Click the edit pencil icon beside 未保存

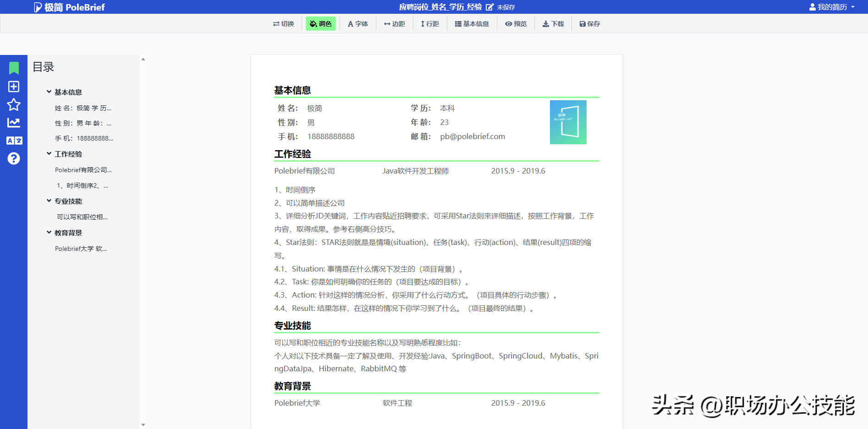tap(490, 7)
